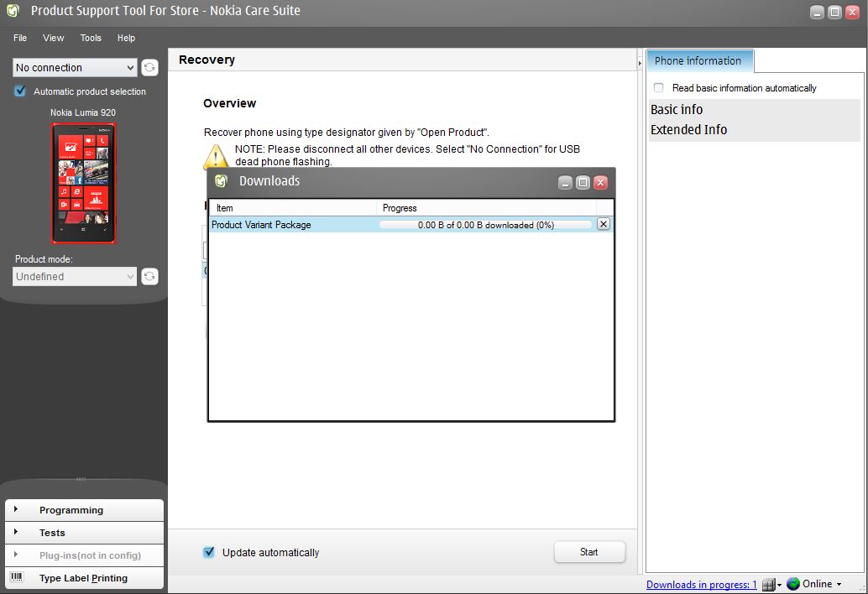The image size is (868, 594).
Task: Open the dropdown arrow beside the grid icon
Action: pyautogui.click(x=779, y=585)
